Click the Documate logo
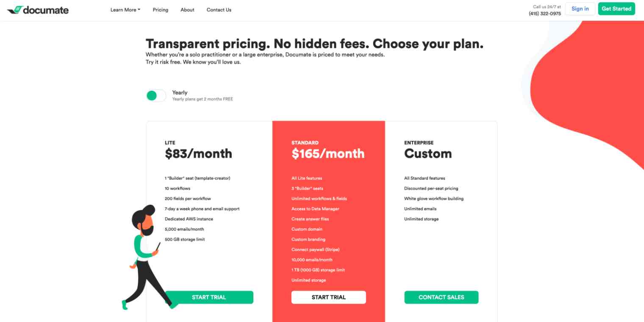 38,10
